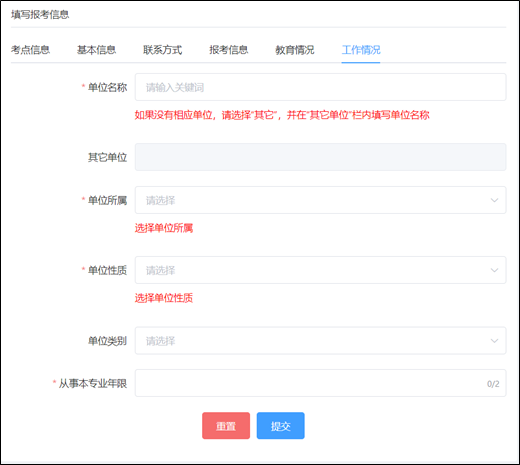
Task: Click chevron arrow in 单位类别 dropdown
Action: [x=494, y=341]
